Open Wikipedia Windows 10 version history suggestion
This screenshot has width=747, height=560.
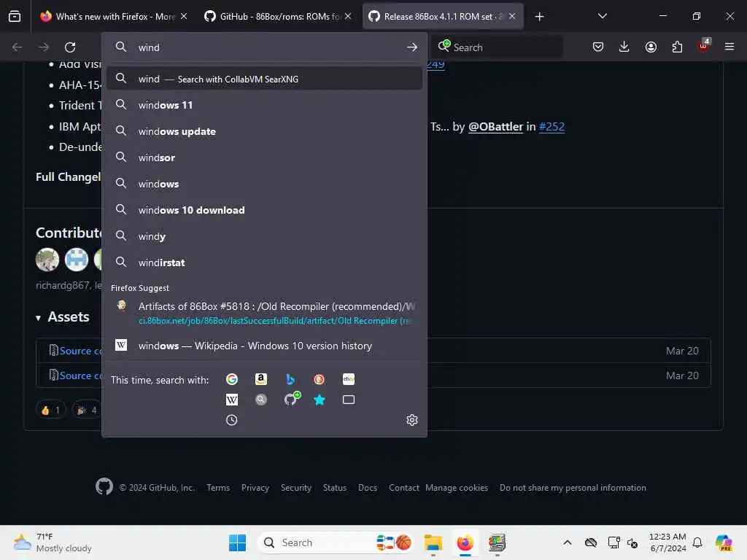coord(264,346)
